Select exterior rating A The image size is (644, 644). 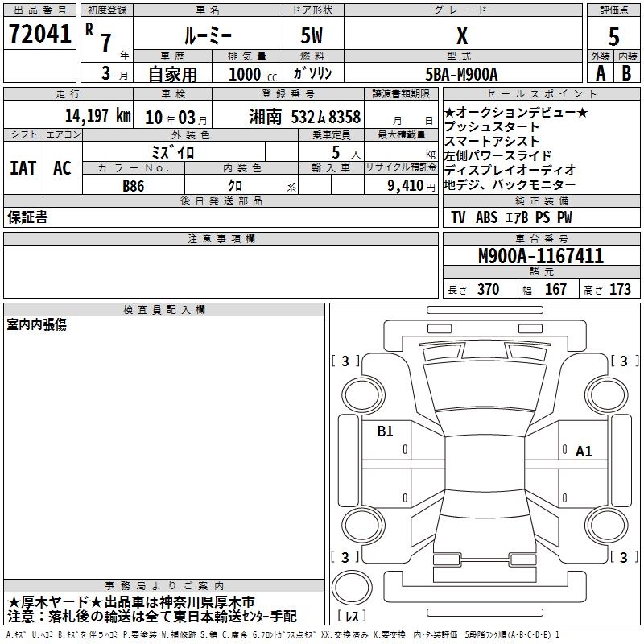(x=601, y=73)
